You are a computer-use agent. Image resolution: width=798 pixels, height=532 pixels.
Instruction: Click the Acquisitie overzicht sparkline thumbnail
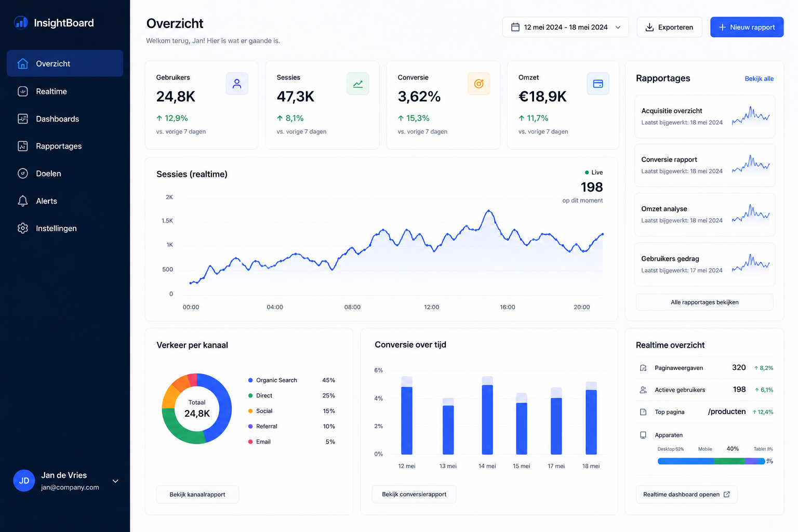click(x=751, y=116)
